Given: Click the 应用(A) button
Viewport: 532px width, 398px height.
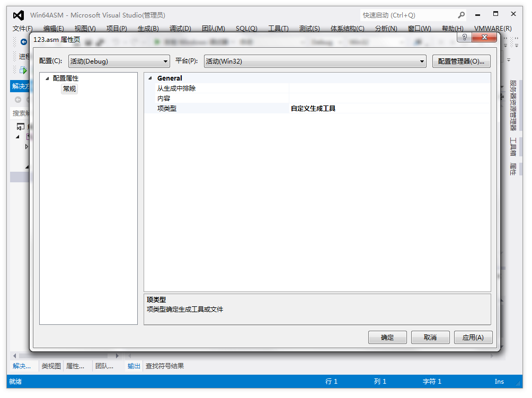Looking at the screenshot, I should (x=473, y=338).
